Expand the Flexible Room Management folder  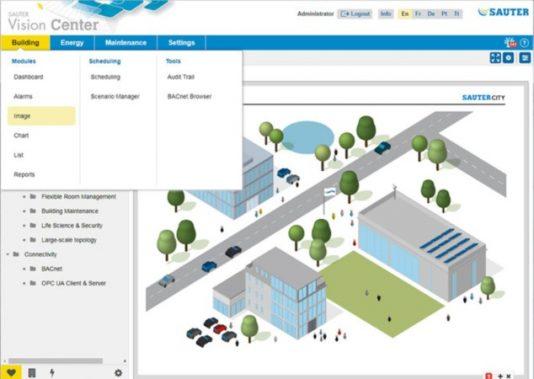pos(24,196)
